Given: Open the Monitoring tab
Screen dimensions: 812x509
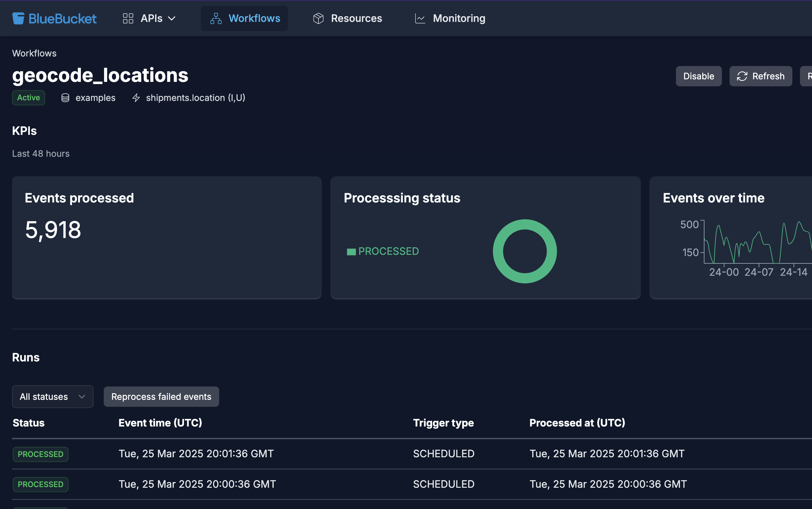Looking at the screenshot, I should click(459, 18).
